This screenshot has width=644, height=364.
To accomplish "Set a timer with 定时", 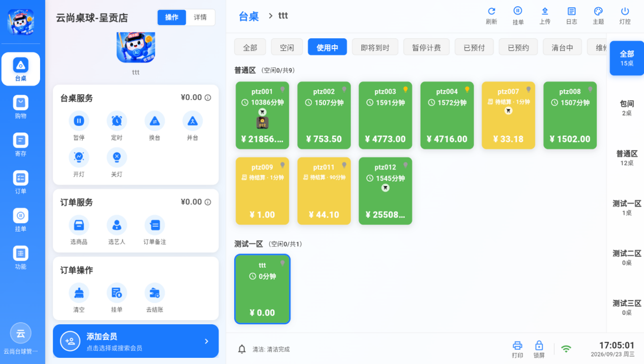I will click(116, 121).
